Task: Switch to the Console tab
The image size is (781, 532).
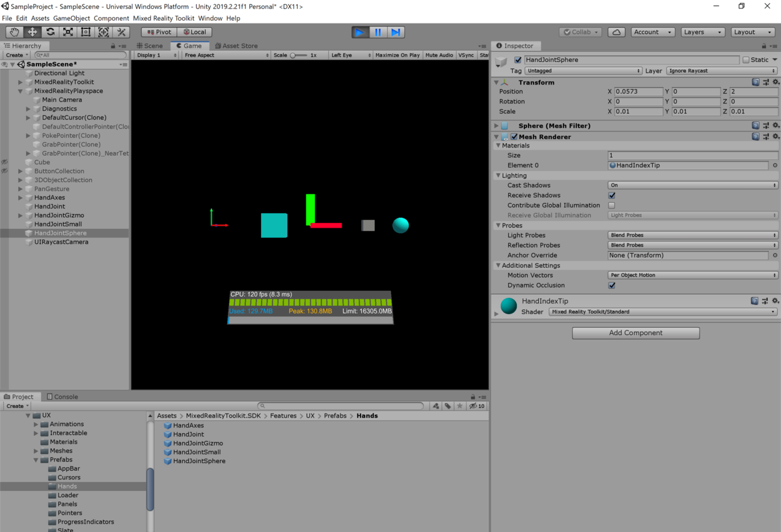Action: click(x=61, y=397)
